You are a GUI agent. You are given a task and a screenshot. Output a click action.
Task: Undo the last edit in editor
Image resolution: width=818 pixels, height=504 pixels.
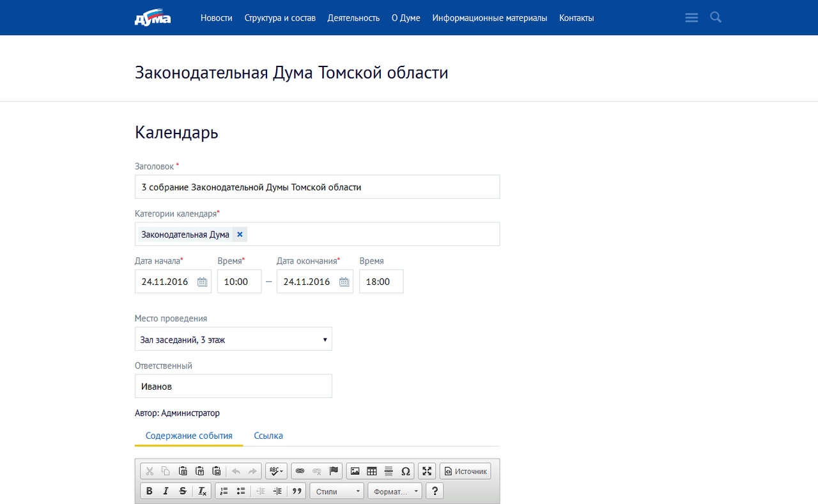[x=236, y=471]
